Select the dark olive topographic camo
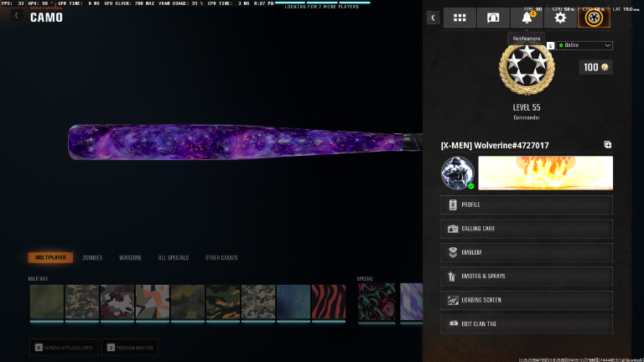The height and width of the screenshot is (362, 644). pyautogui.click(x=188, y=302)
